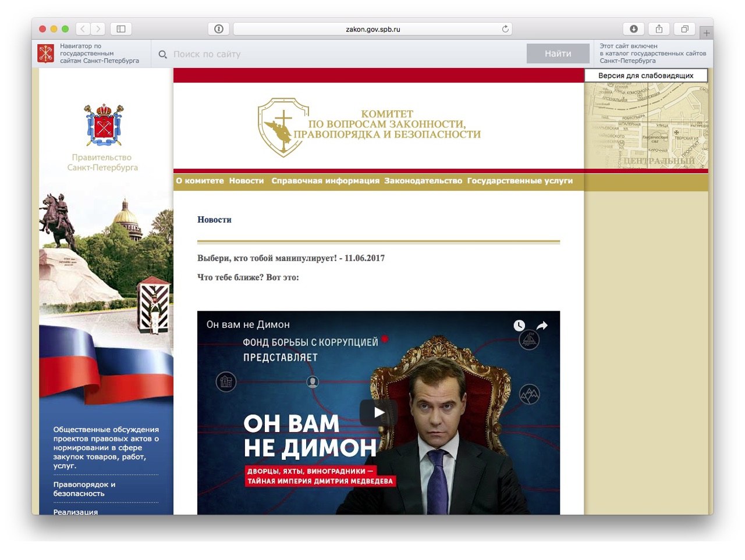Click the text Что тебе ближе? Вот это:
Viewport: 745px width, 560px height.
(248, 277)
